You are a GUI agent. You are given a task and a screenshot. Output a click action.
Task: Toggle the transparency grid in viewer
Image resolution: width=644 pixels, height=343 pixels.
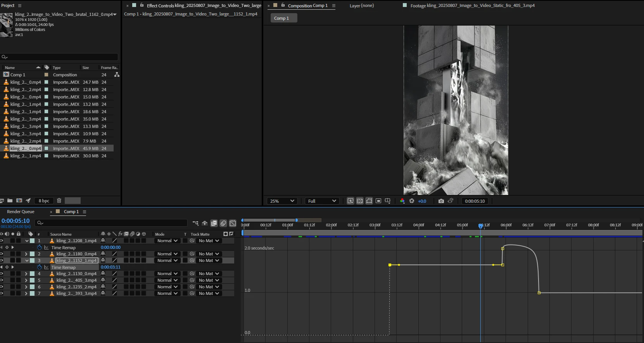[x=360, y=201]
